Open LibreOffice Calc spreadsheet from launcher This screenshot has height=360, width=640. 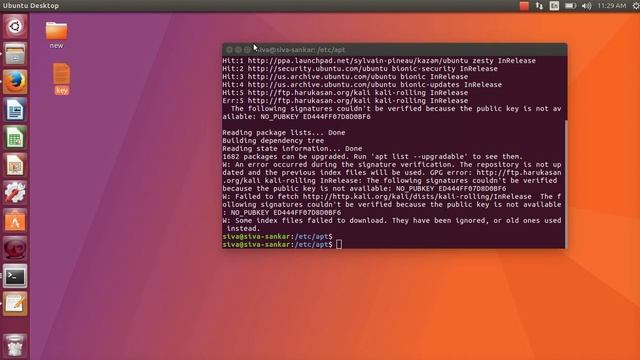coord(15,137)
